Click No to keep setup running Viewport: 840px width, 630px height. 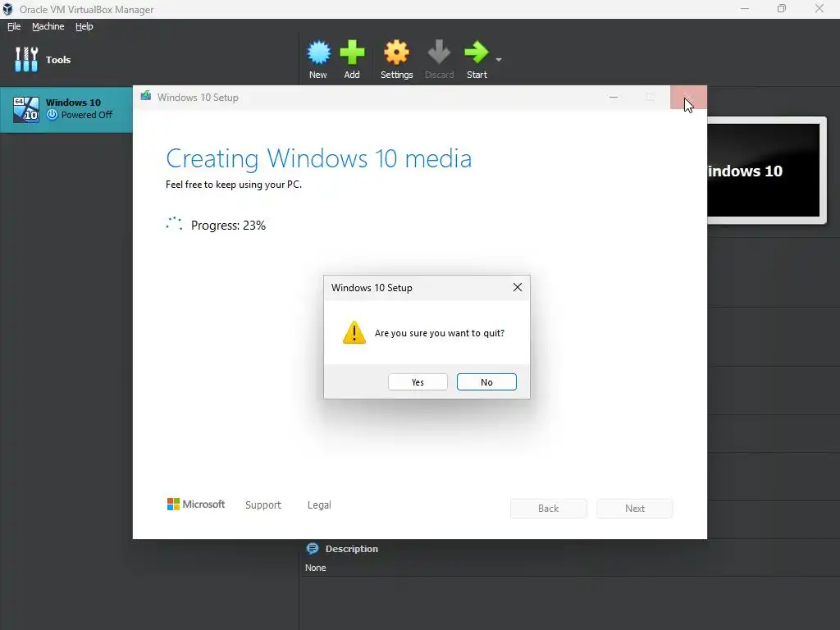point(486,382)
